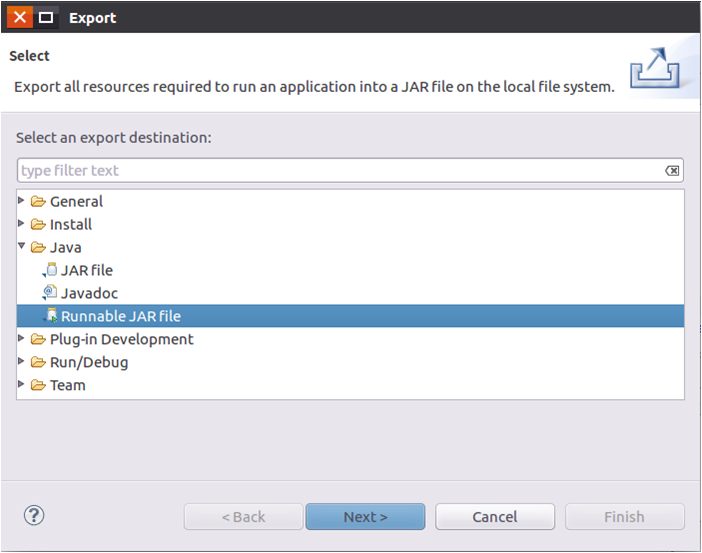
Task: Expand the Install category
Action: (22, 224)
